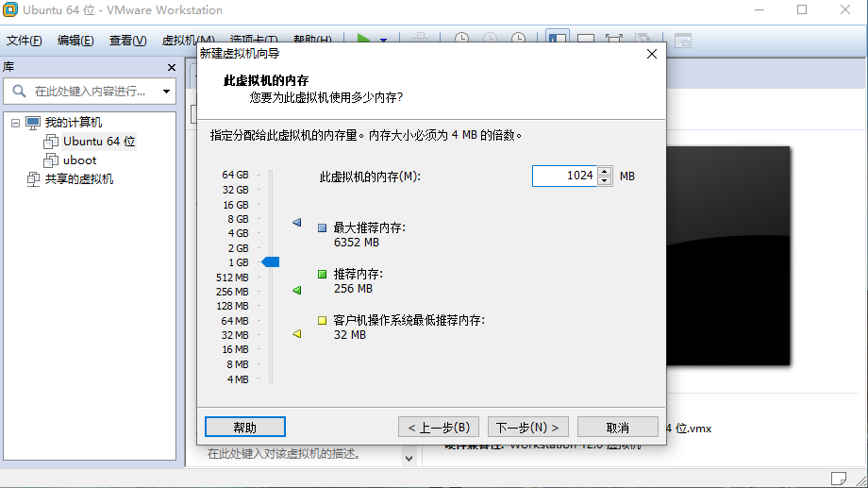Viewport: 868px width, 488px height.
Task: Click the 2 GB scale label
Action: coord(238,248)
